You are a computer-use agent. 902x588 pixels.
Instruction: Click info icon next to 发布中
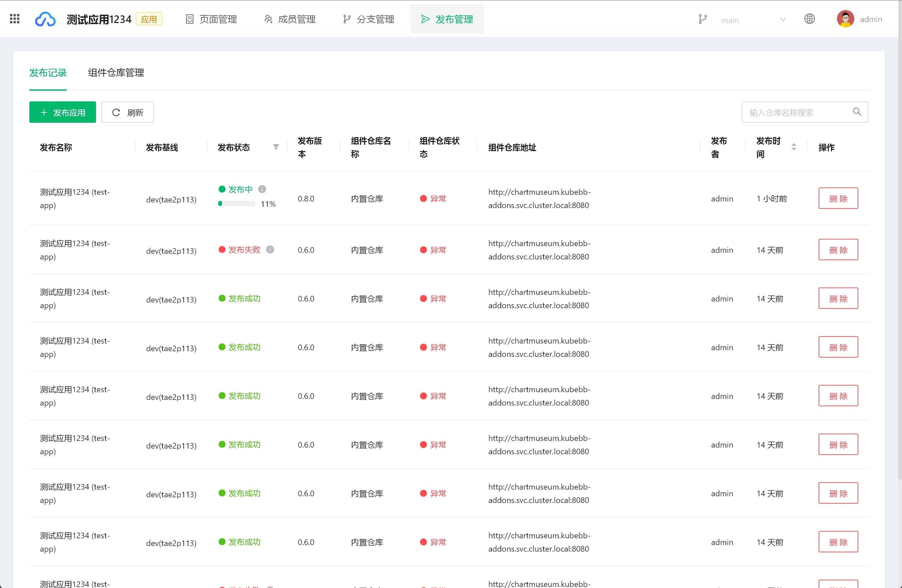262,189
